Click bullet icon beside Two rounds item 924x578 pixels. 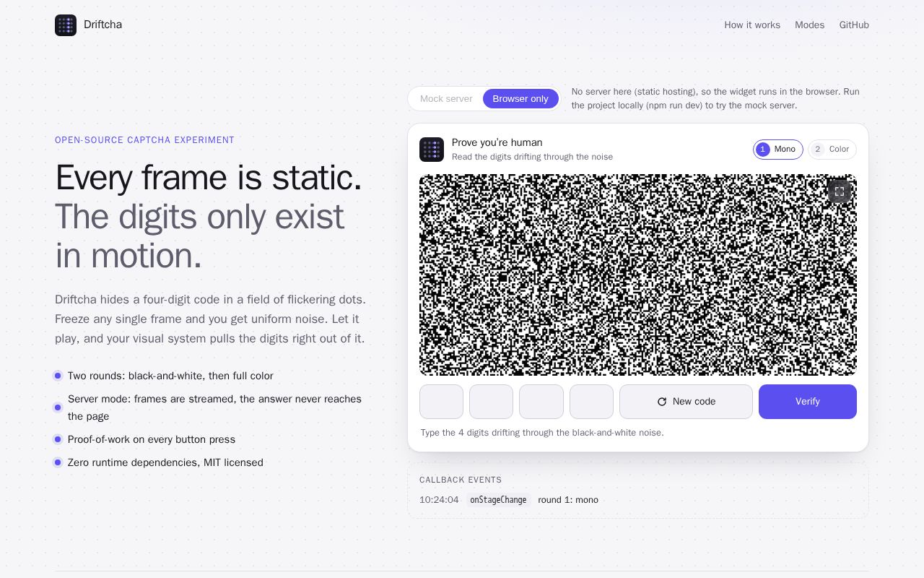(x=58, y=376)
